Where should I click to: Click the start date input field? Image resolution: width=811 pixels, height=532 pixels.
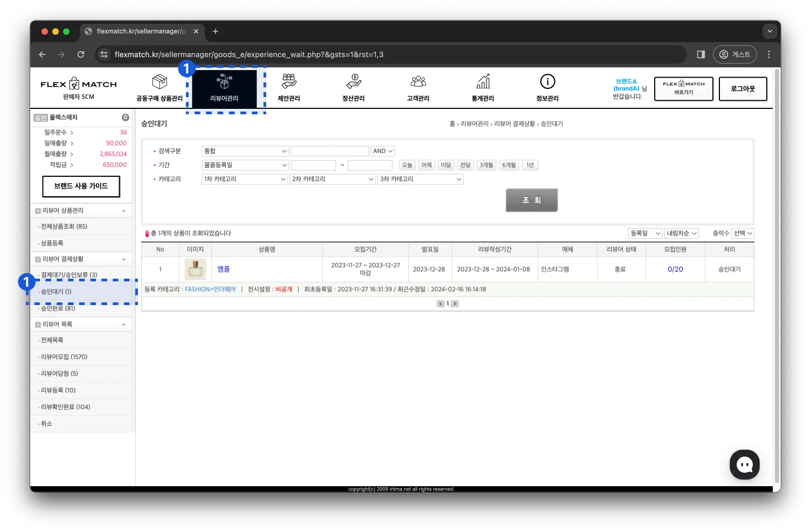314,165
